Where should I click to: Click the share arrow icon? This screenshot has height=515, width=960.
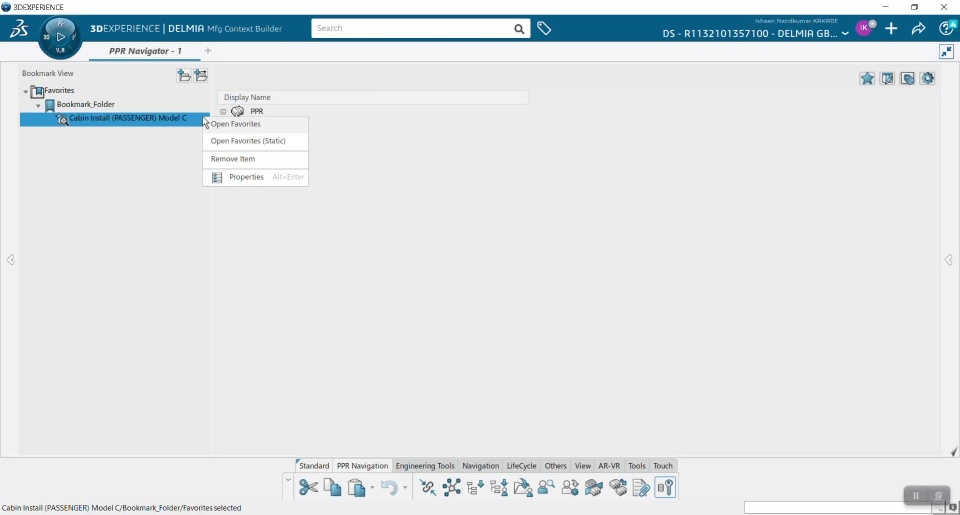click(918, 28)
